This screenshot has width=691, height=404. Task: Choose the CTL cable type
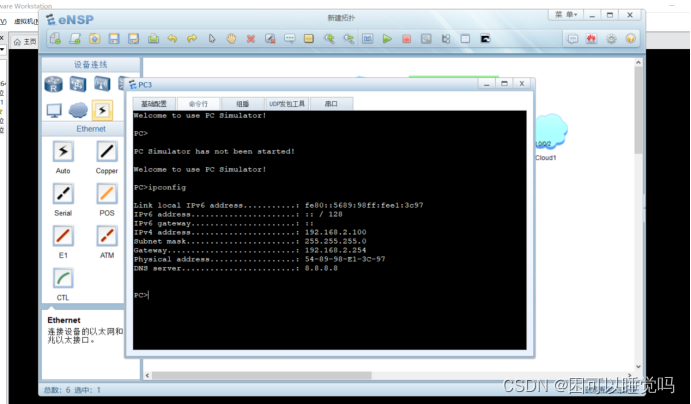(63, 279)
